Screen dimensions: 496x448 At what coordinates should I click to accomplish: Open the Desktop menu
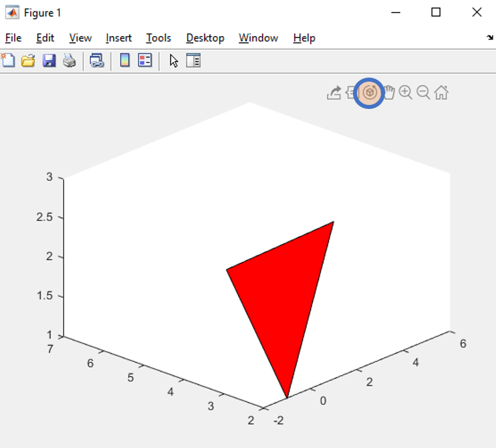[x=205, y=38]
